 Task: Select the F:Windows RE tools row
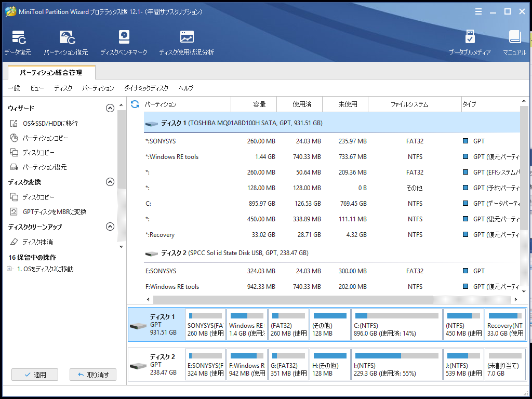click(332, 287)
